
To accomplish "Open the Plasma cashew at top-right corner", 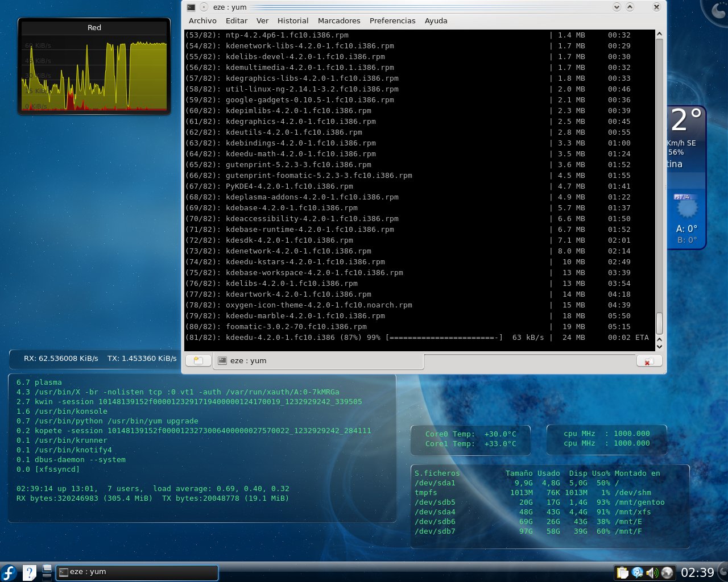I will pos(718,10).
